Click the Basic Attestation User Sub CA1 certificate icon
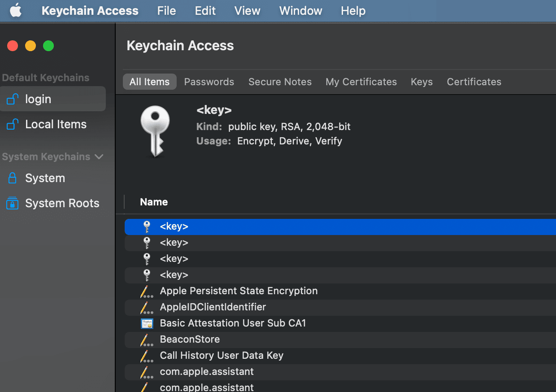 point(147,323)
